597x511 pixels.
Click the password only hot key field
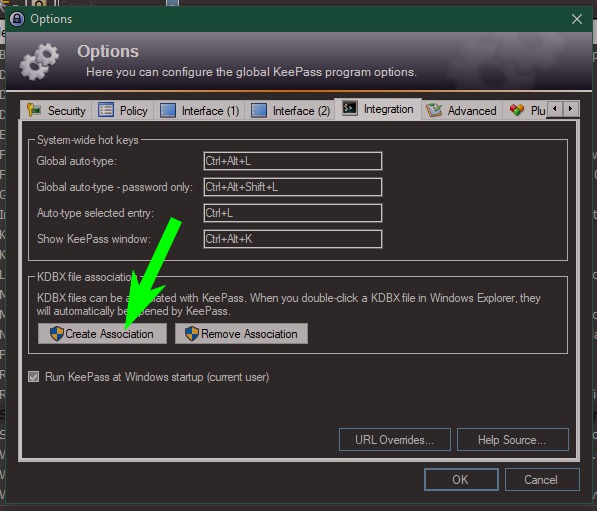(x=293, y=187)
